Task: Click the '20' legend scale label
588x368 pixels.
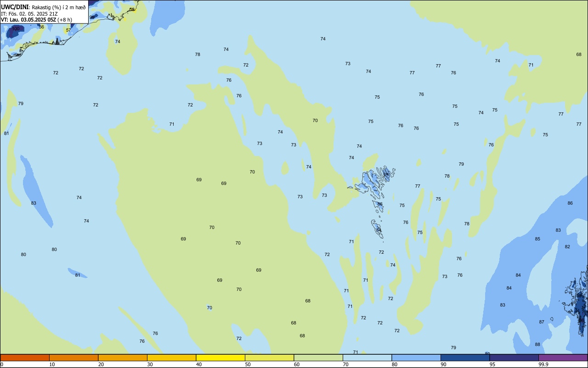Action: (101, 364)
